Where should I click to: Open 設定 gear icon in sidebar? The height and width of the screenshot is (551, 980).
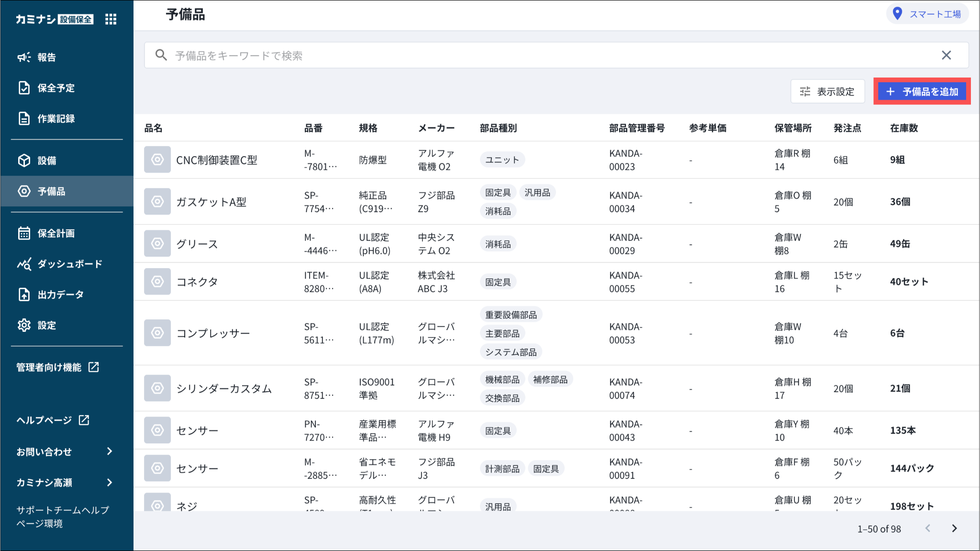(24, 326)
